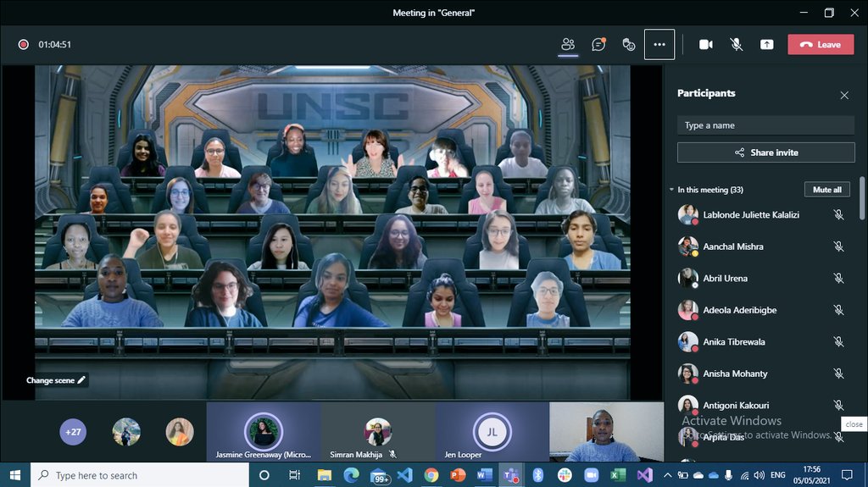Expand the hidden system tray icons chevron

[668, 475]
